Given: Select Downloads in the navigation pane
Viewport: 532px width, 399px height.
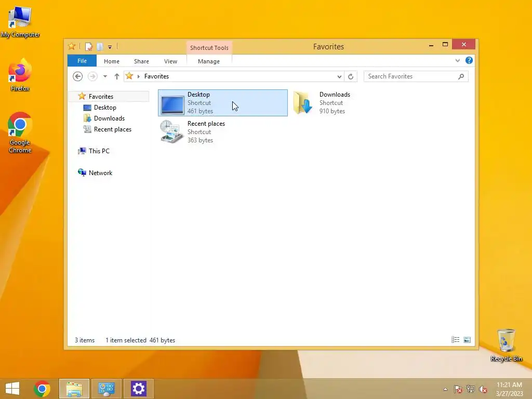Looking at the screenshot, I should click(109, 118).
